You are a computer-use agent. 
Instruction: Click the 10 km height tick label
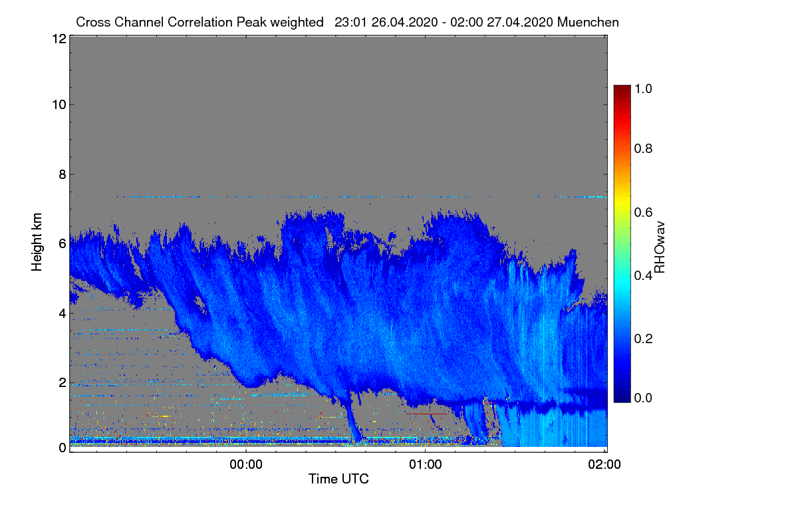tap(58, 104)
